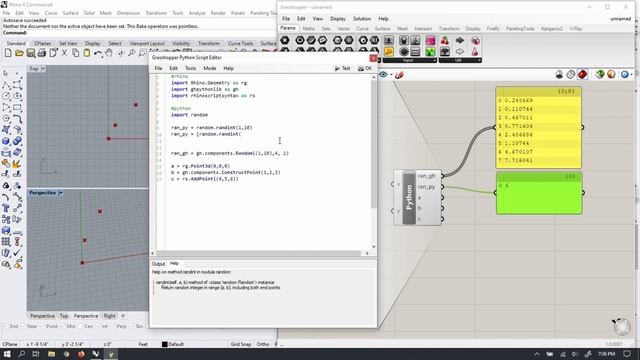Open the Mode menu in Python Script Editor

click(209, 68)
